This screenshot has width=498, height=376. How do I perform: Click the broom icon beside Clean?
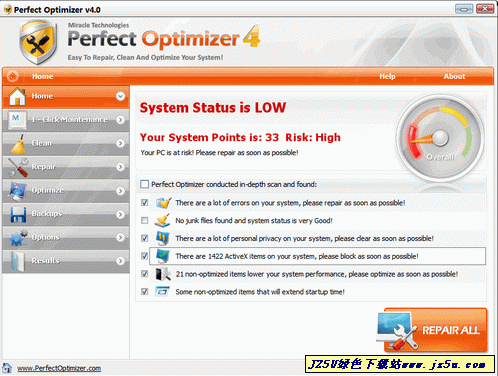point(18,144)
